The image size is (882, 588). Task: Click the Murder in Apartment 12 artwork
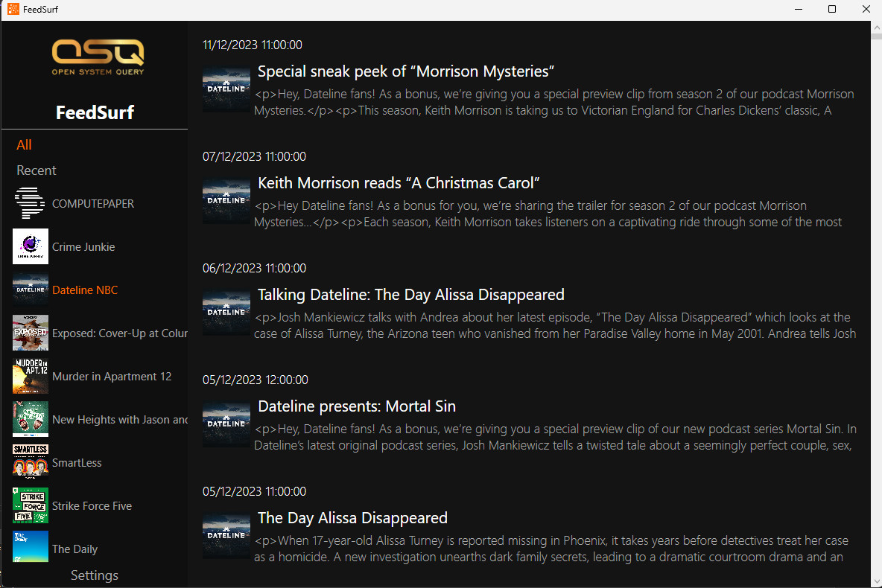pyautogui.click(x=31, y=376)
